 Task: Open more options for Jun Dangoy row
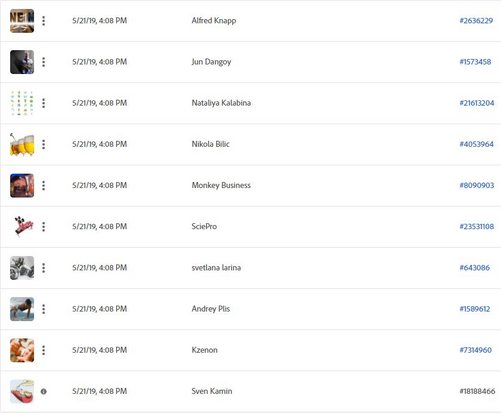[44, 62]
